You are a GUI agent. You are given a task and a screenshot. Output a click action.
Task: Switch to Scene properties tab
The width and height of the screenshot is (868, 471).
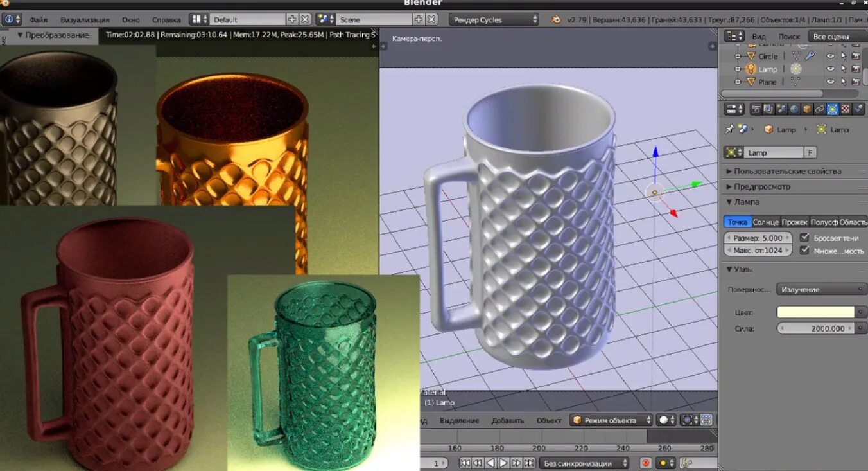click(x=781, y=109)
